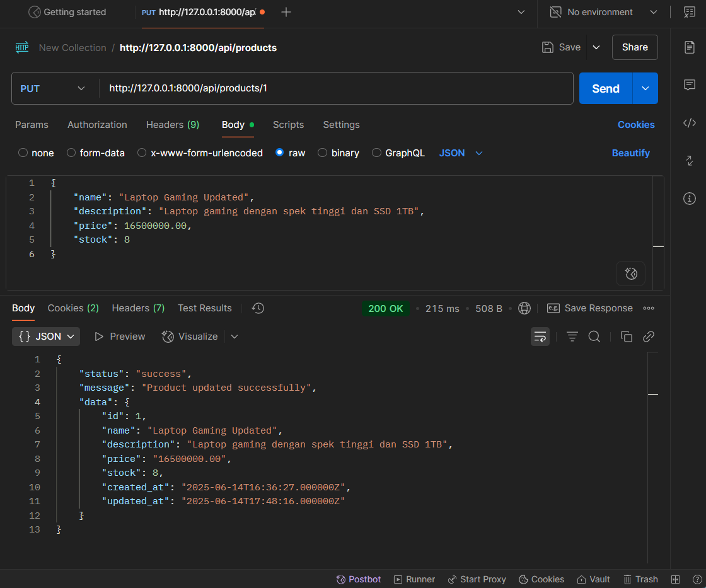Copy the response body

click(x=626, y=337)
